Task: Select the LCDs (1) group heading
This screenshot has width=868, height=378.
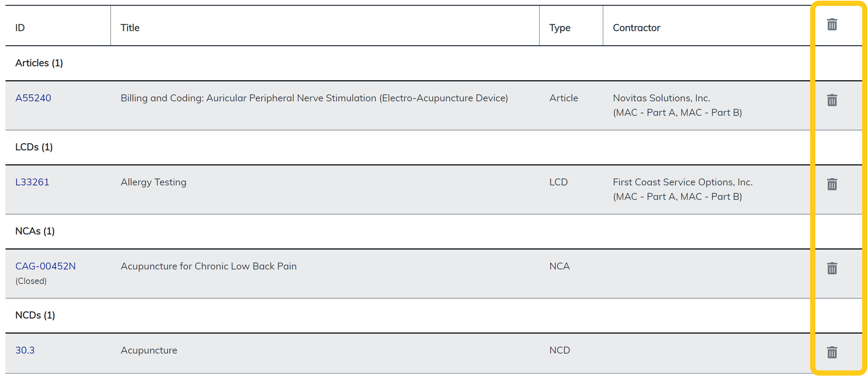Action: pos(34,147)
